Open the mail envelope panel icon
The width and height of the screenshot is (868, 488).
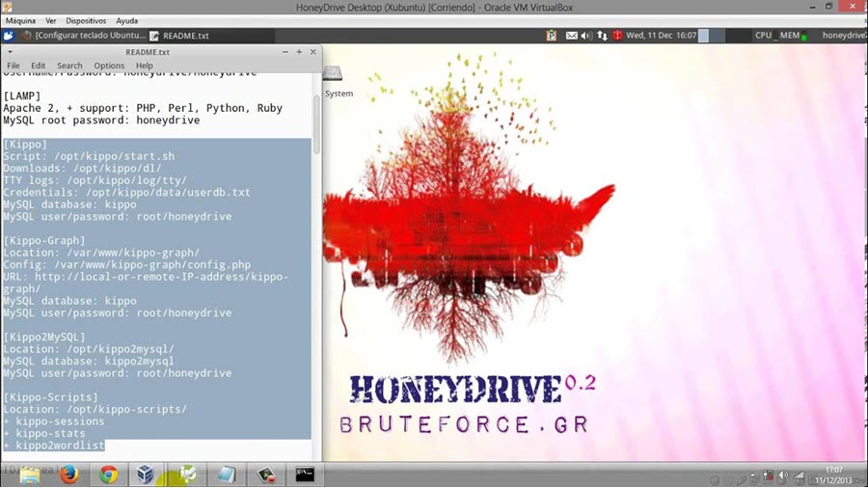571,36
